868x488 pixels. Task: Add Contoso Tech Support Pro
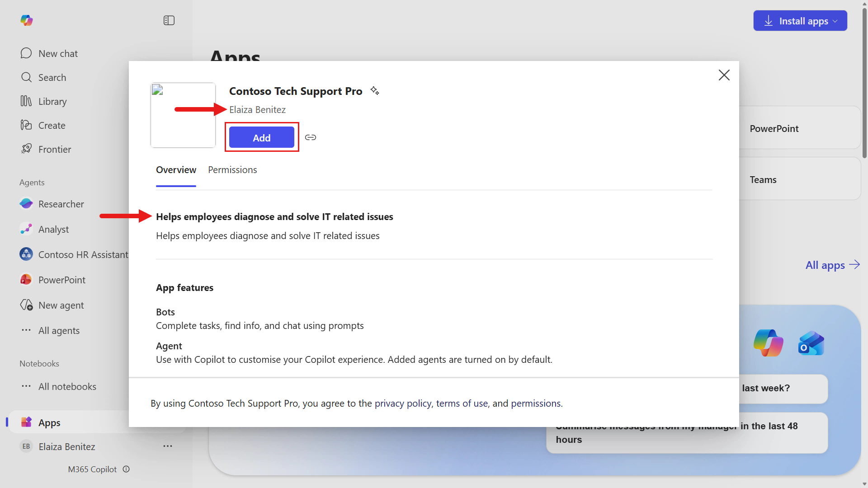coord(262,137)
